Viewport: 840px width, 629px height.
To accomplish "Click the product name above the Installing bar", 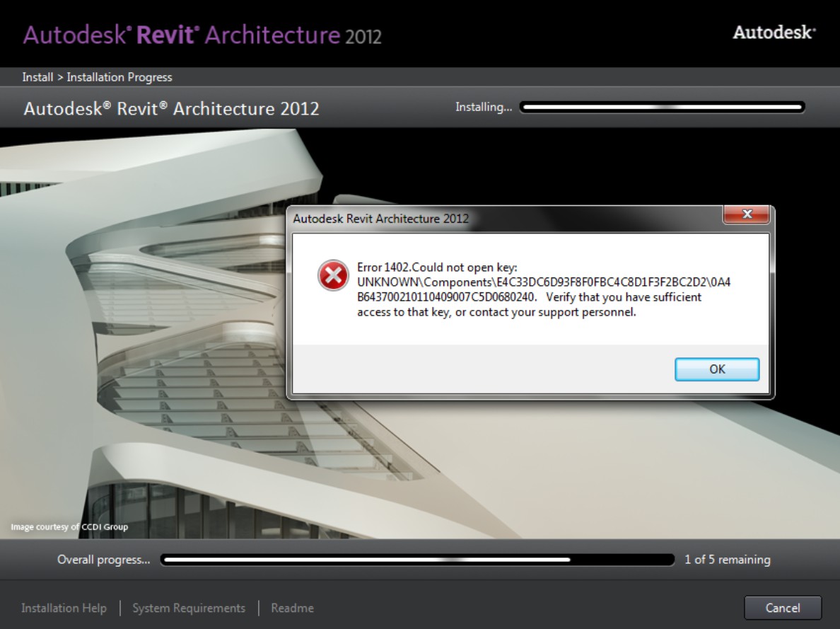I will click(x=171, y=109).
